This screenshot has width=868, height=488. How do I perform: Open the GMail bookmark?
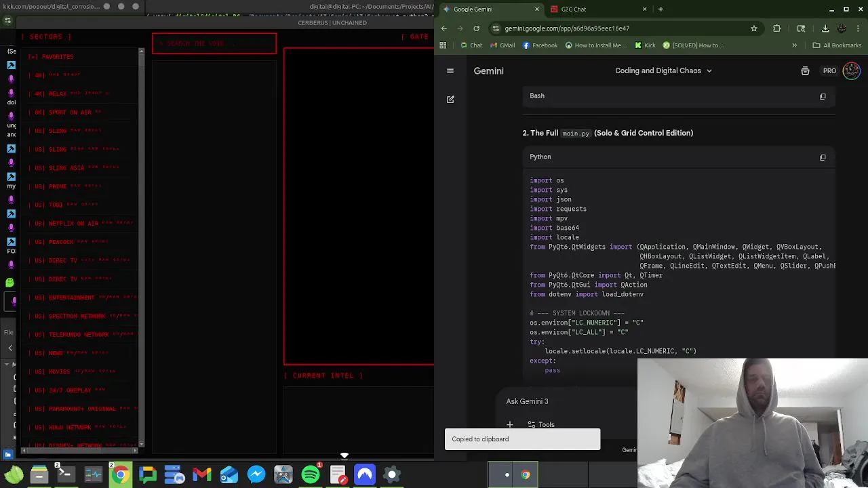(x=502, y=45)
